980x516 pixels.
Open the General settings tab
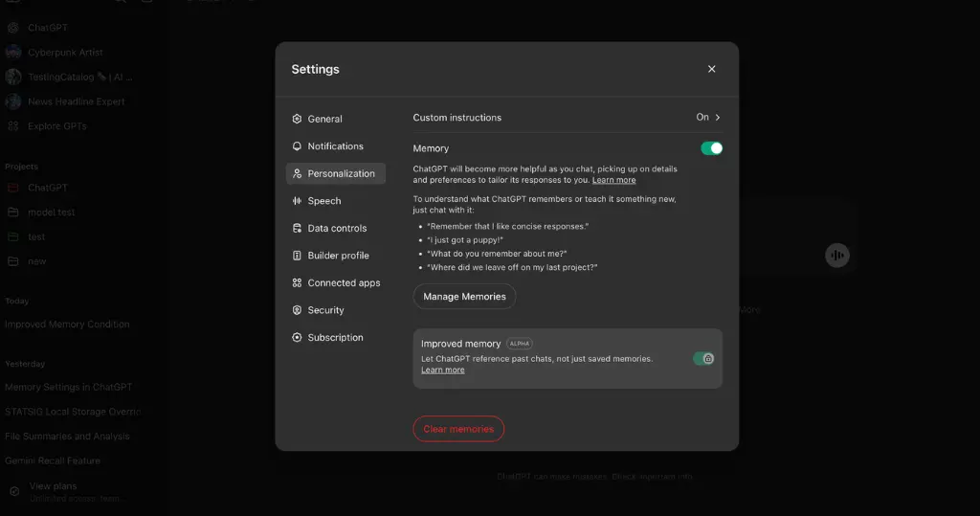coord(336,119)
